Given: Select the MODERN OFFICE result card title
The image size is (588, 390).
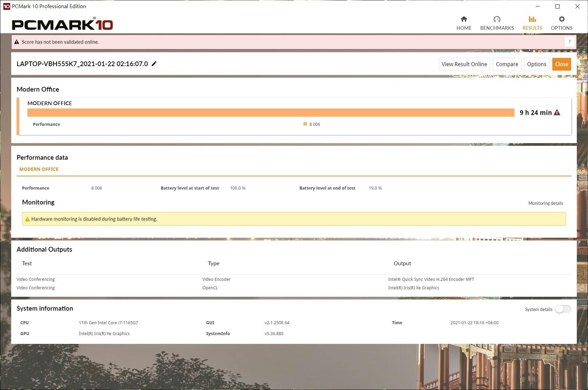Looking at the screenshot, I should click(50, 103).
